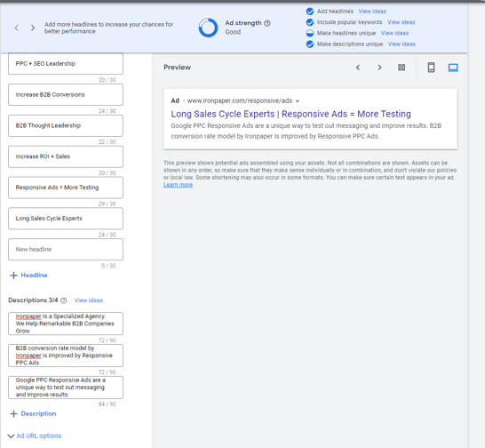
Task: Open Learn more link under preview
Action: pos(179,185)
